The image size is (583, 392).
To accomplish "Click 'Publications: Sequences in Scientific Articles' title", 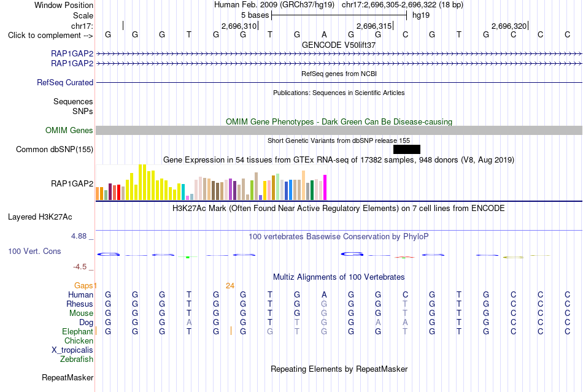I will pos(339,93).
